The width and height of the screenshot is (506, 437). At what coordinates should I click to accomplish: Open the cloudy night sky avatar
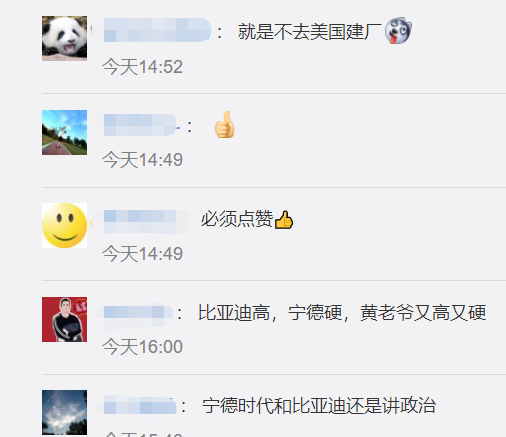click(64, 412)
